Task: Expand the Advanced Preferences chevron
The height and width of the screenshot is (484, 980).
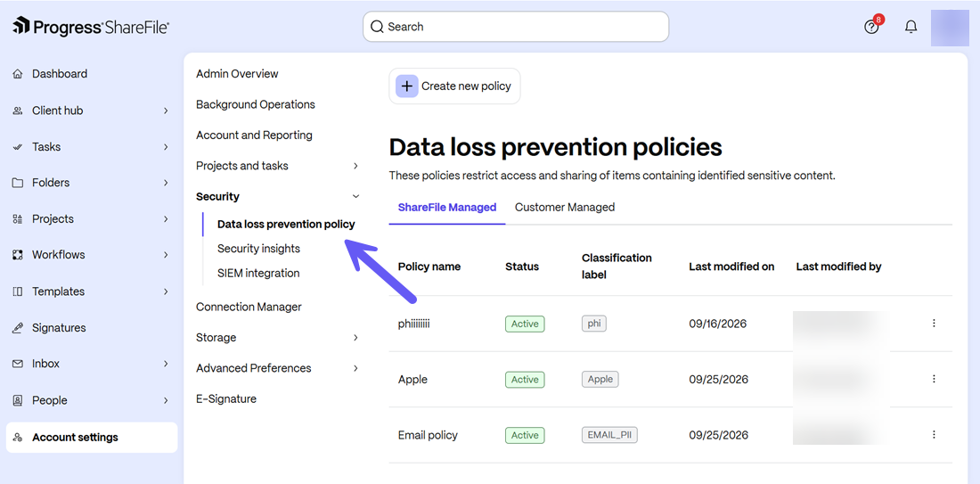Action: 355,368
